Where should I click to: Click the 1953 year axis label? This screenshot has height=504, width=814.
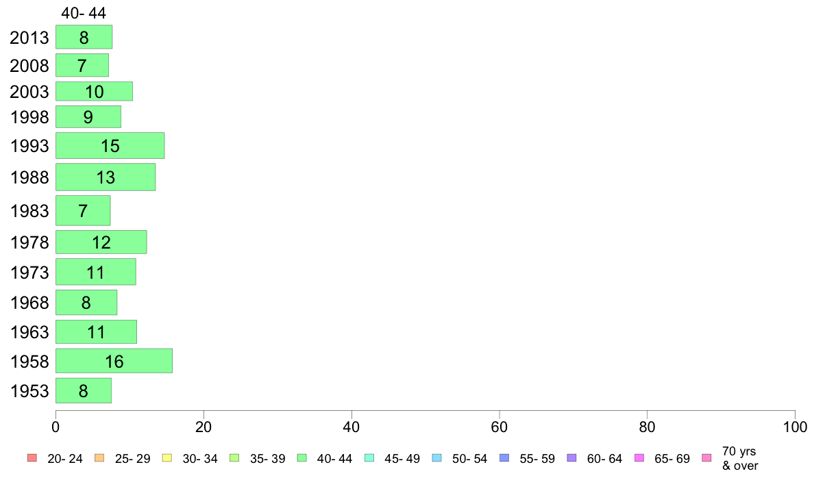(x=29, y=391)
